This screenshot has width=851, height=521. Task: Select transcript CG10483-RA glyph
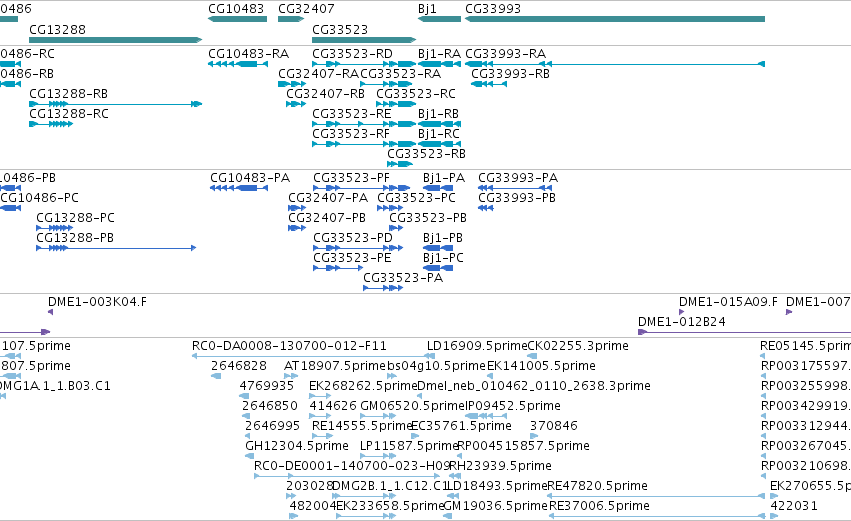238,64
